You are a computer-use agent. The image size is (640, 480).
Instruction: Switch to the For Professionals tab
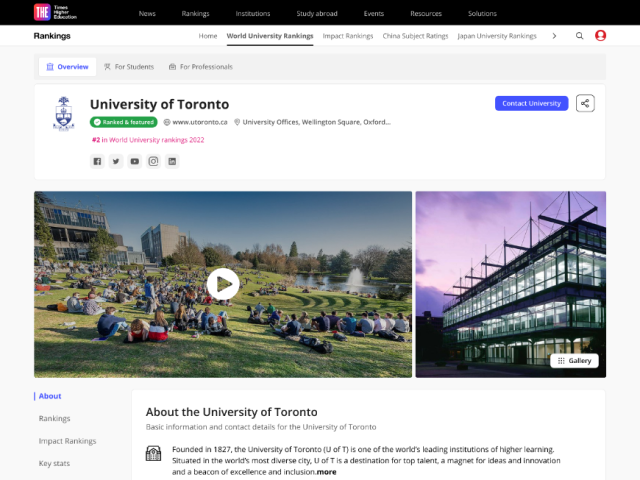[x=200, y=67]
